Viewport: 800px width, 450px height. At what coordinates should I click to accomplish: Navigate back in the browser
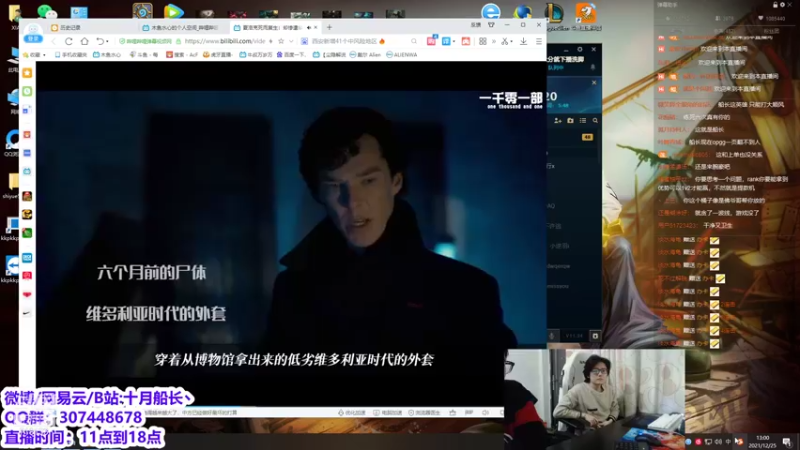pos(53,41)
